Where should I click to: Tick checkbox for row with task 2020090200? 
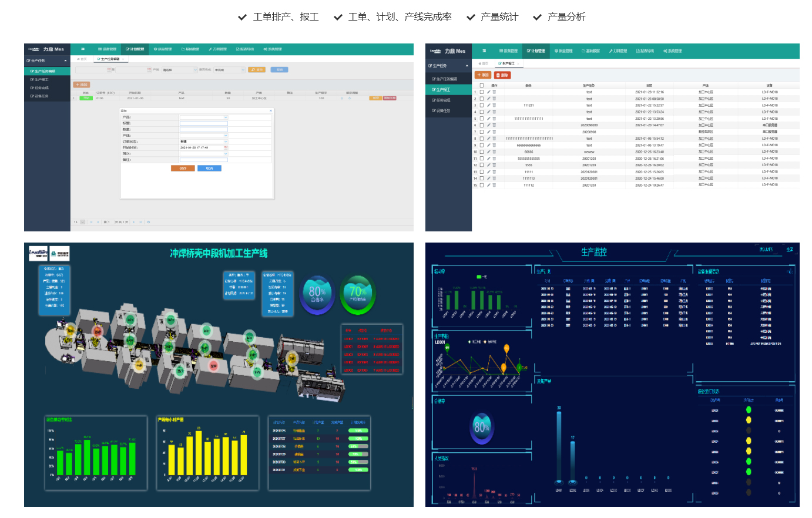(x=482, y=126)
